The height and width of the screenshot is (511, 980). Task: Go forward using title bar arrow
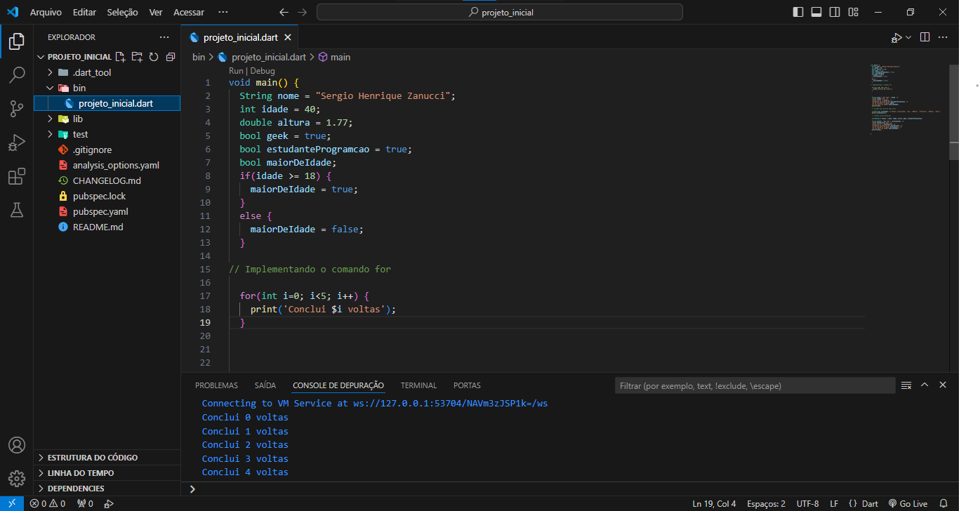click(303, 12)
